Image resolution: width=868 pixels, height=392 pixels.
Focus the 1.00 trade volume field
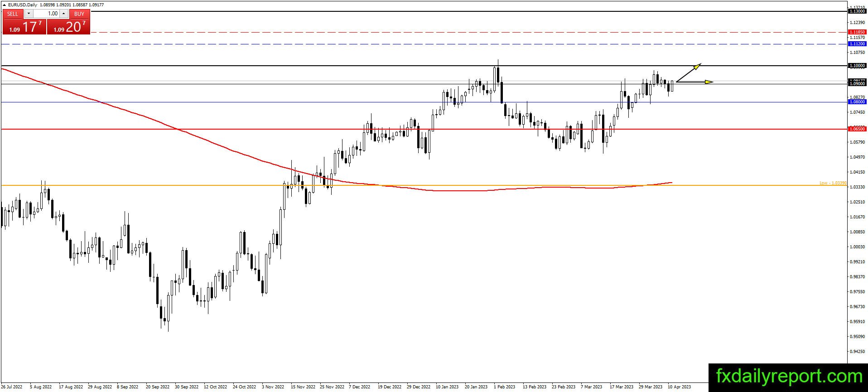pos(47,14)
